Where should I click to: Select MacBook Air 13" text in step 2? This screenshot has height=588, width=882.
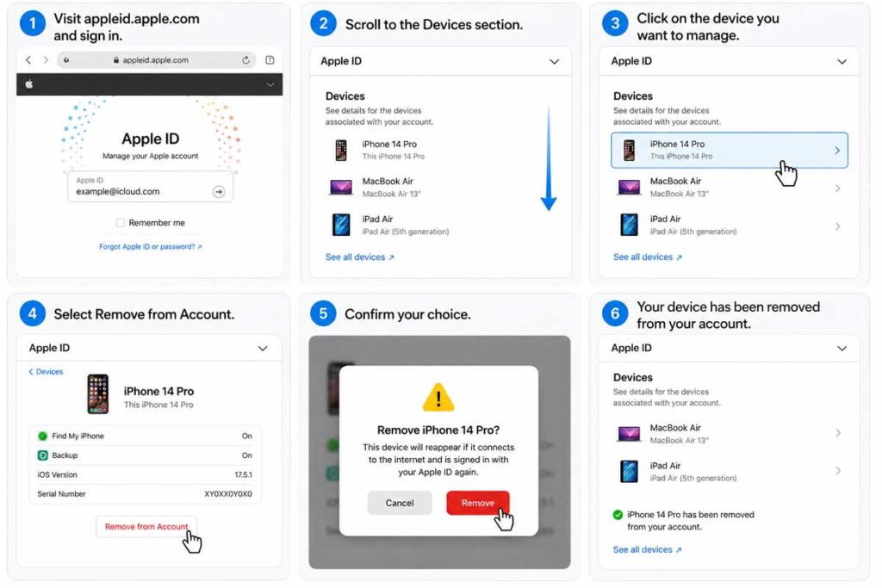(392, 194)
